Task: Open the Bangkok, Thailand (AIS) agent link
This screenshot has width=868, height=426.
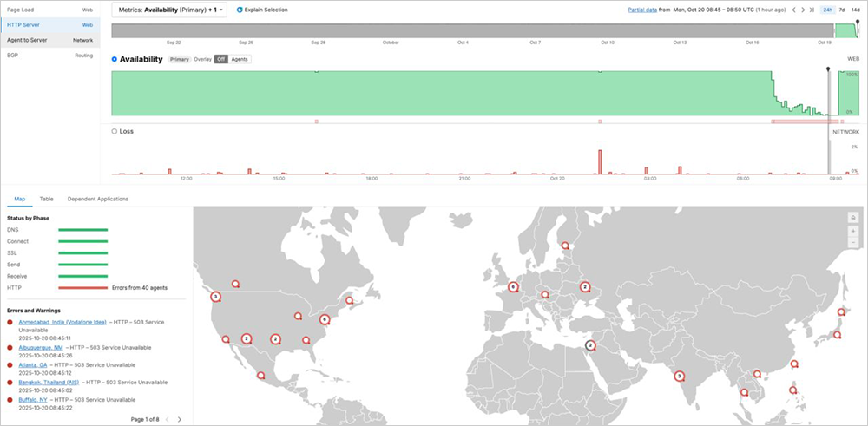Action: 49,383
